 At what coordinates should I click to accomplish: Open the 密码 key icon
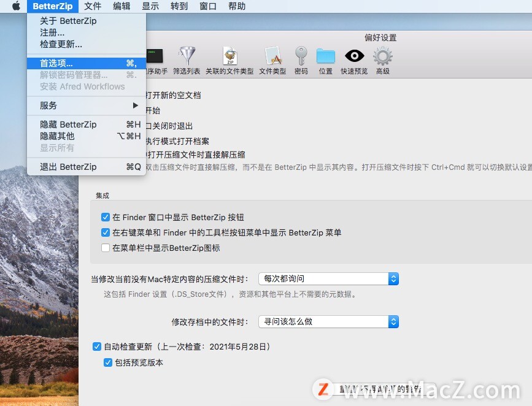point(301,61)
